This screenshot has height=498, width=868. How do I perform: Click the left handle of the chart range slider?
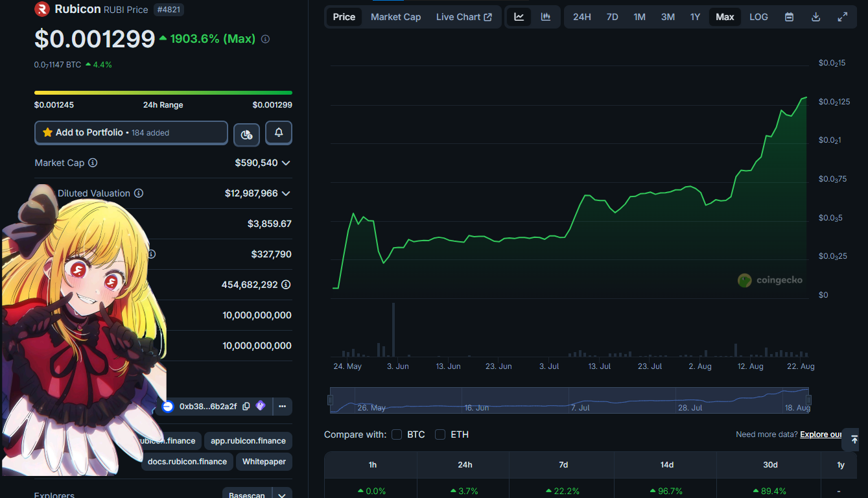click(x=331, y=400)
